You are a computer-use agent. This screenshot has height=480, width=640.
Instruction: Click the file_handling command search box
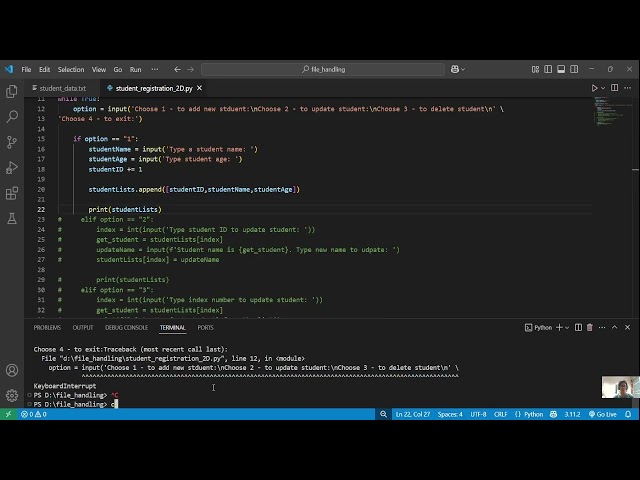click(x=323, y=69)
